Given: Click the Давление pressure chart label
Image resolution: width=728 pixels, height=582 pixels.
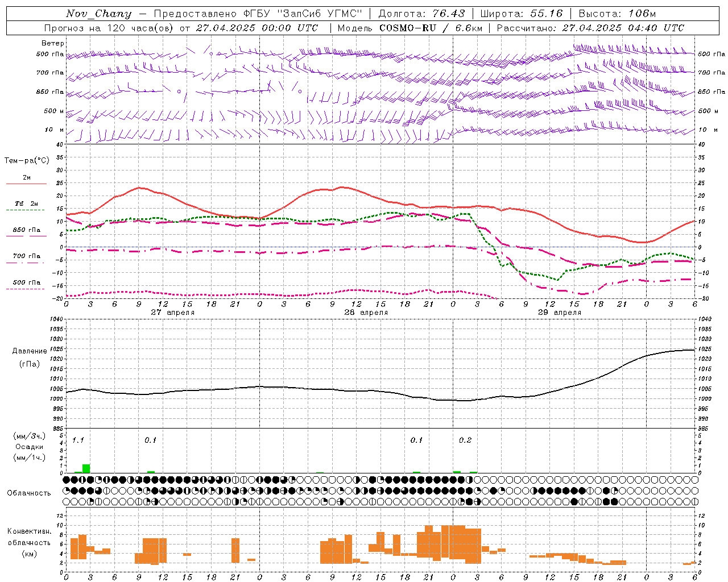Looking at the screenshot, I should point(29,351).
